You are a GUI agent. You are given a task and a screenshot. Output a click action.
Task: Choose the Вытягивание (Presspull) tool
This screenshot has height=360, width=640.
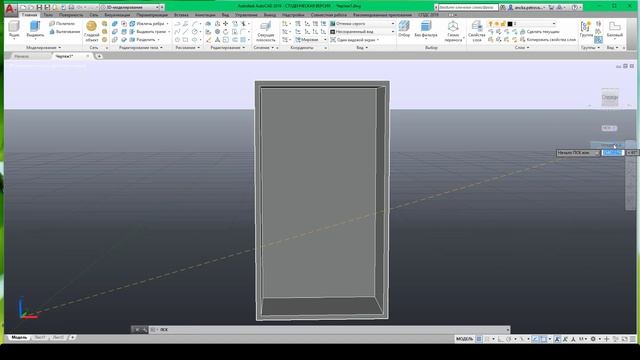pyautogui.click(x=64, y=31)
